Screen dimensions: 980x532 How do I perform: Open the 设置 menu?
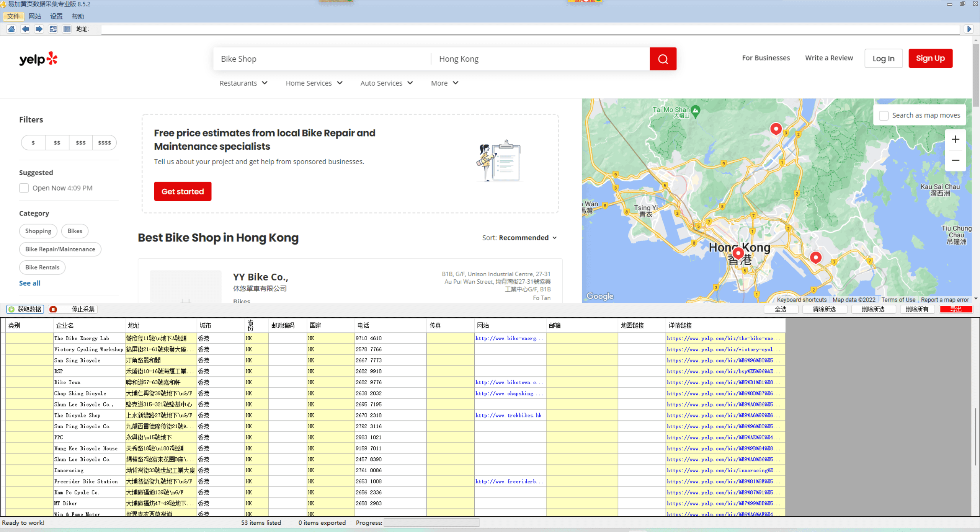(x=56, y=16)
